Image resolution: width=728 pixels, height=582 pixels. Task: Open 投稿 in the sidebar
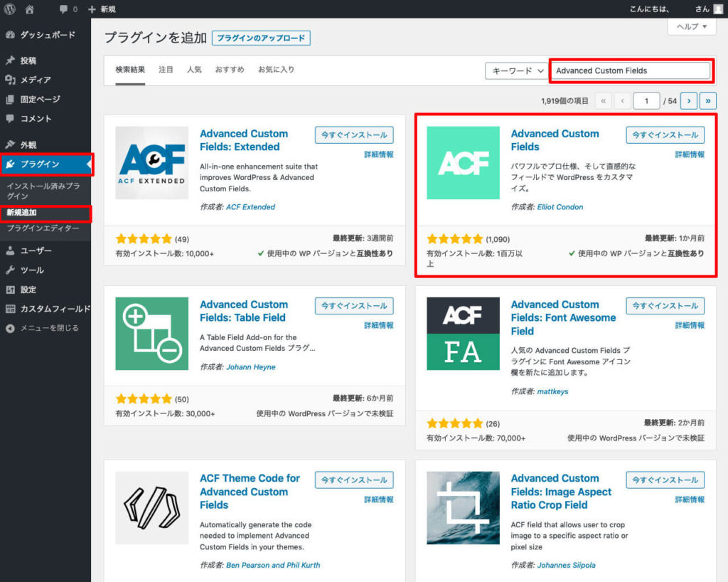(x=45, y=60)
